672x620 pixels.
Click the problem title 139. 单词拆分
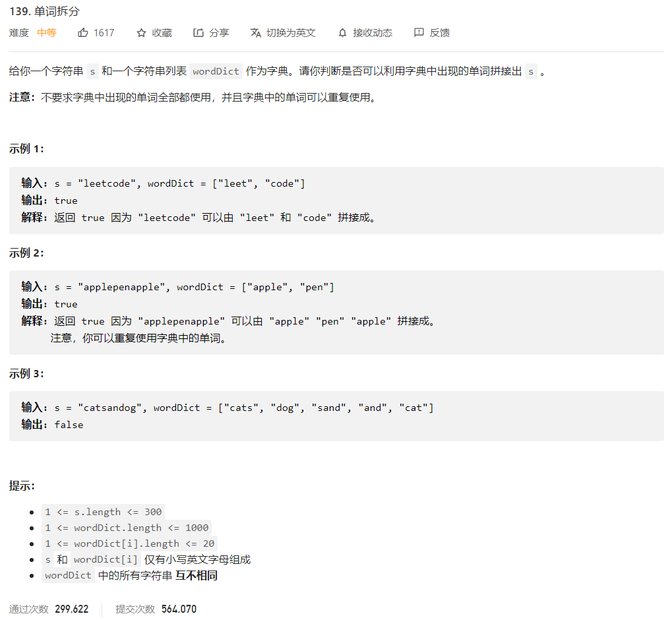pyautogui.click(x=46, y=12)
